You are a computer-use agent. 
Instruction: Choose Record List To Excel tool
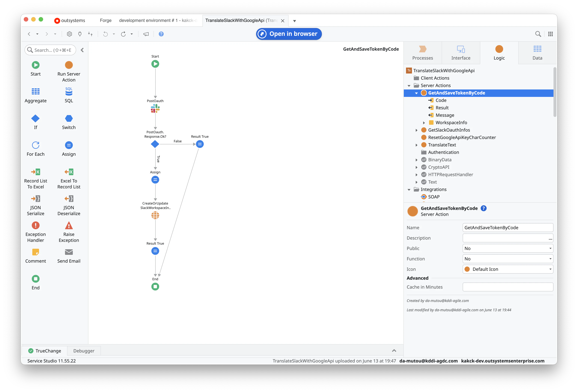coord(35,179)
